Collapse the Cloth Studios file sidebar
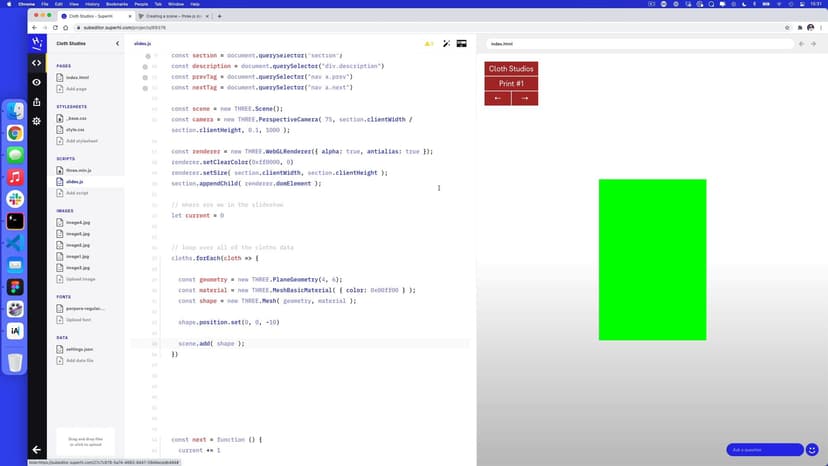The height and width of the screenshot is (466, 828). [117, 44]
